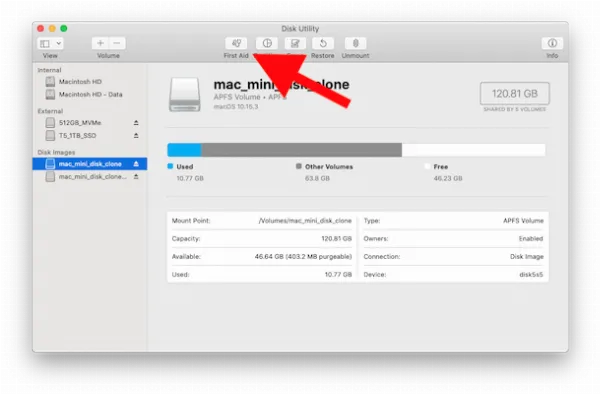The width and height of the screenshot is (600, 394).
Task: Click the macOS 10.15.3 version text
Action: (236, 107)
